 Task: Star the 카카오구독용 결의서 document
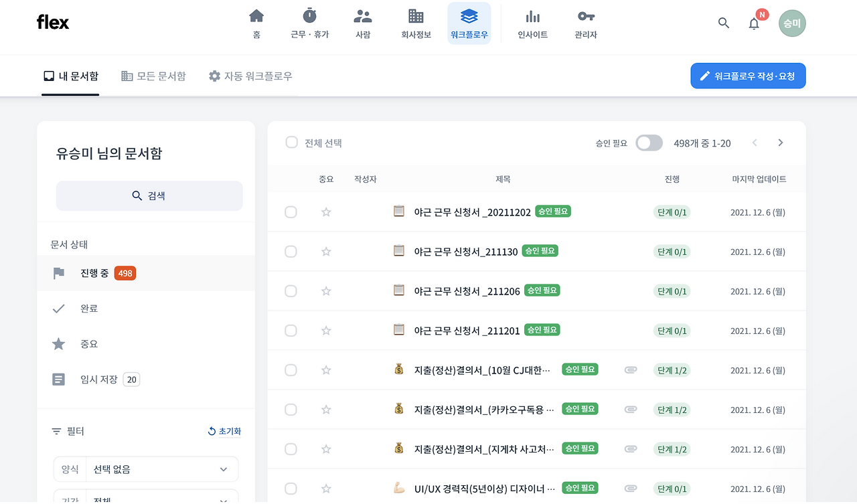pyautogui.click(x=326, y=410)
